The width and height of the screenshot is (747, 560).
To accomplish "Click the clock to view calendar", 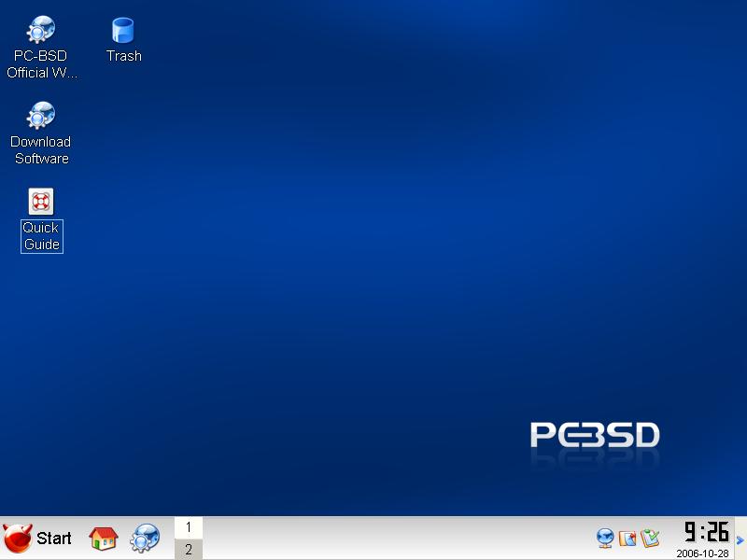I will point(707,532).
